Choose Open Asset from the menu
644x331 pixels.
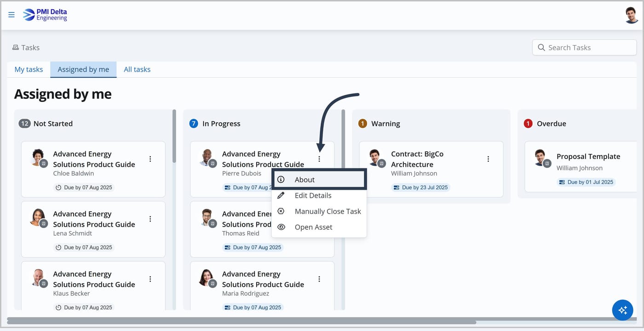pyautogui.click(x=319, y=227)
